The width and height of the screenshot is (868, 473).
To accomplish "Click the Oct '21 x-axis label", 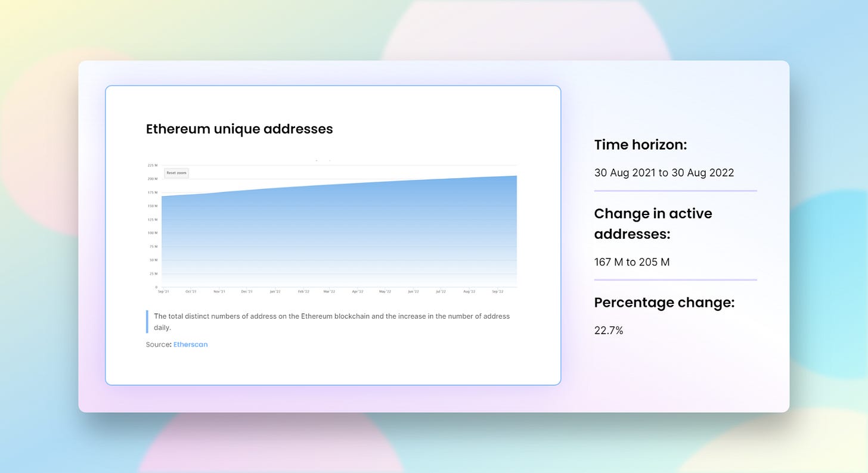I will (191, 292).
